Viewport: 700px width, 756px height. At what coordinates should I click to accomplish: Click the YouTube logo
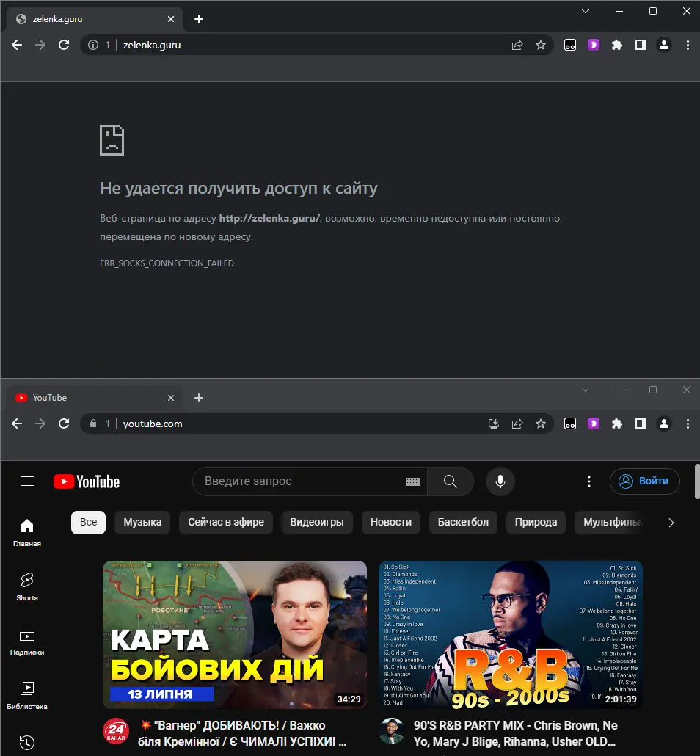point(87,481)
